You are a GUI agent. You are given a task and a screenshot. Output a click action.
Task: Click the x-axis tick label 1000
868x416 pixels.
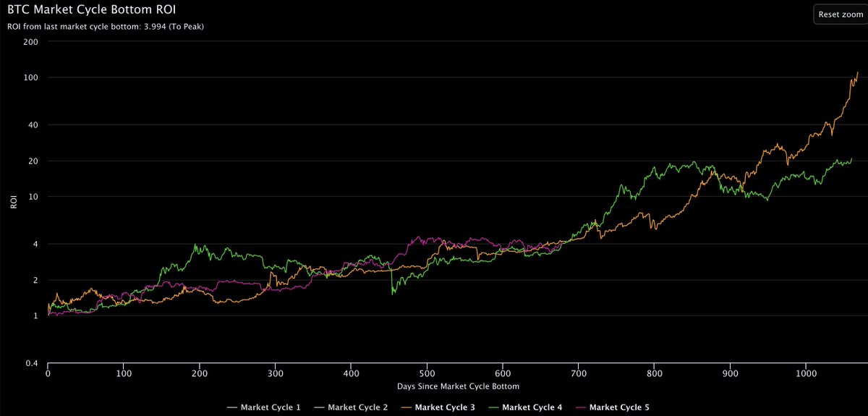point(806,373)
